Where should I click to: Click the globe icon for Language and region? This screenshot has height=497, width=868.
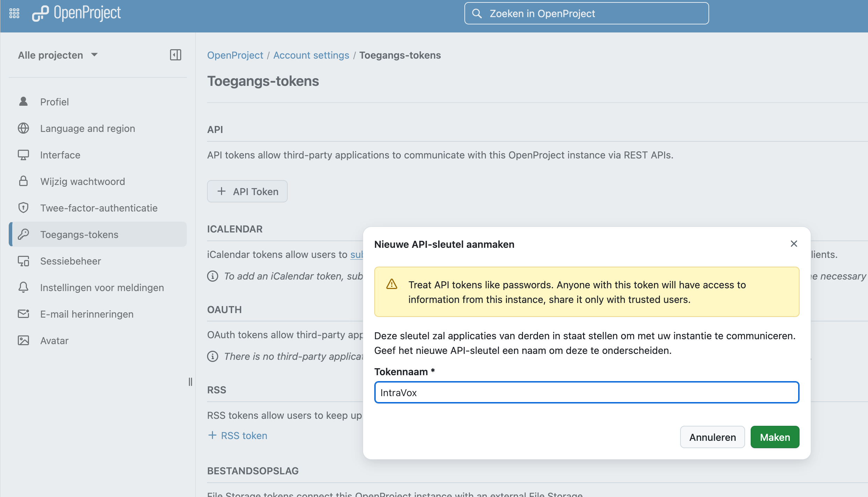pyautogui.click(x=23, y=128)
